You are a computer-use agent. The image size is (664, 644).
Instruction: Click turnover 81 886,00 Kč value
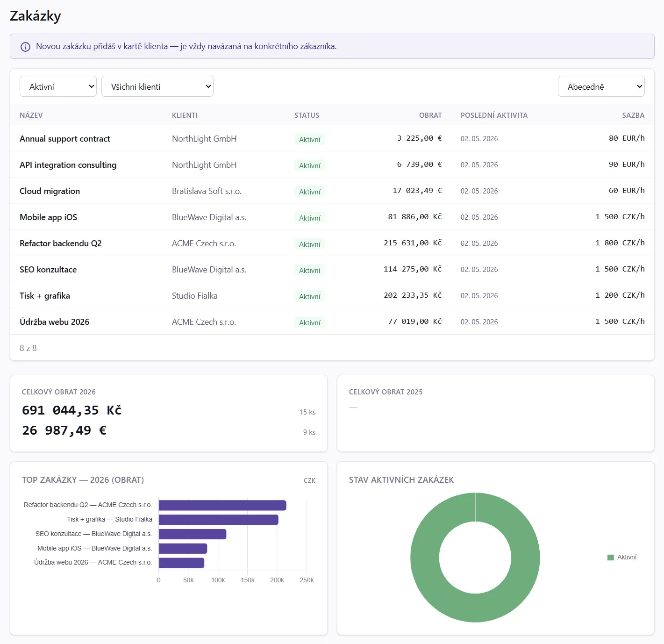point(415,217)
